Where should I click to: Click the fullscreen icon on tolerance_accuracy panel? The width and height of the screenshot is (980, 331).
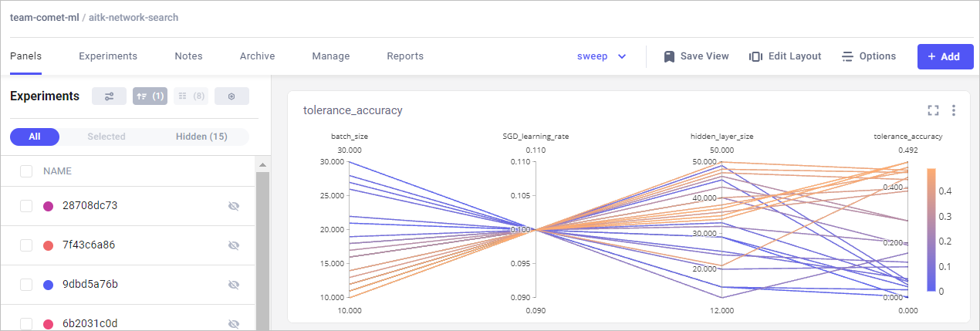point(933,110)
